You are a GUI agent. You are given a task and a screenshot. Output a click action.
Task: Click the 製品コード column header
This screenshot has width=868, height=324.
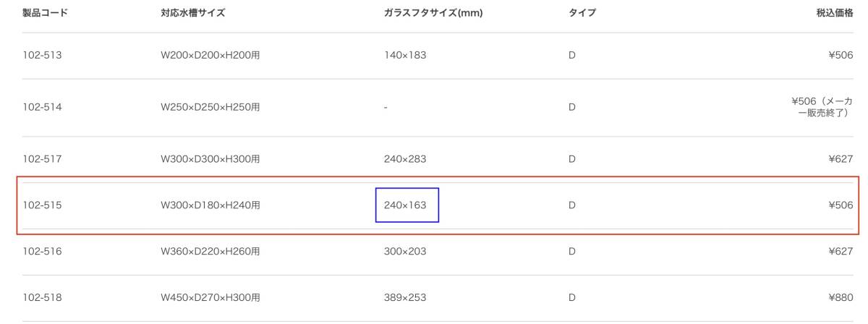pos(45,13)
